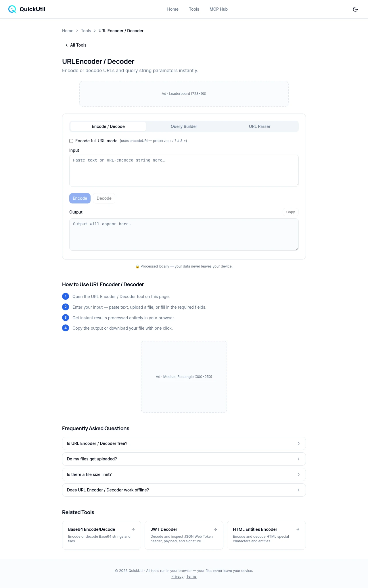
Task: Toggle dark mode moon icon
Action: [355, 9]
